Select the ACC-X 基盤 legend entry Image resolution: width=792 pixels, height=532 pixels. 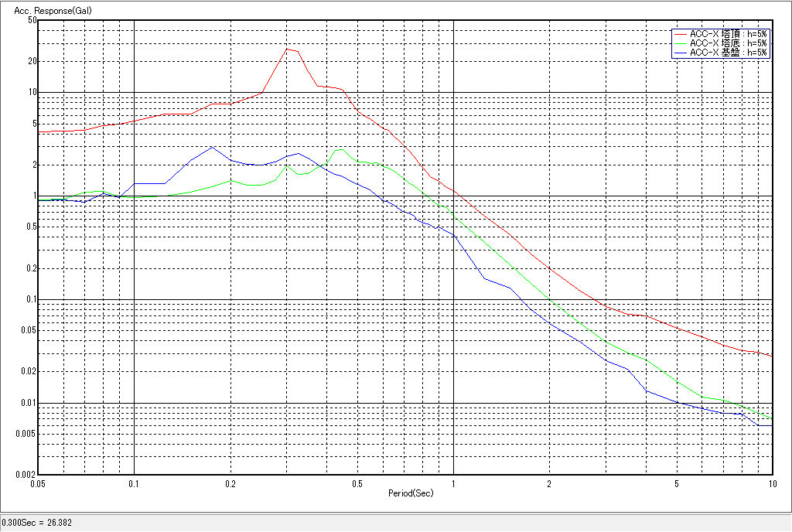click(728, 53)
